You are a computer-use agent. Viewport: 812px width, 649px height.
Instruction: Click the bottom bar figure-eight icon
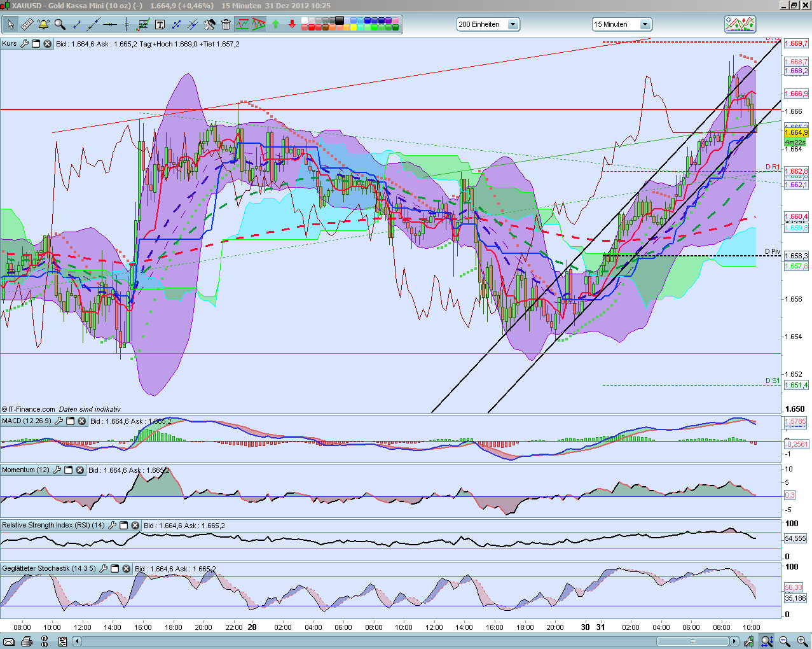45,641
